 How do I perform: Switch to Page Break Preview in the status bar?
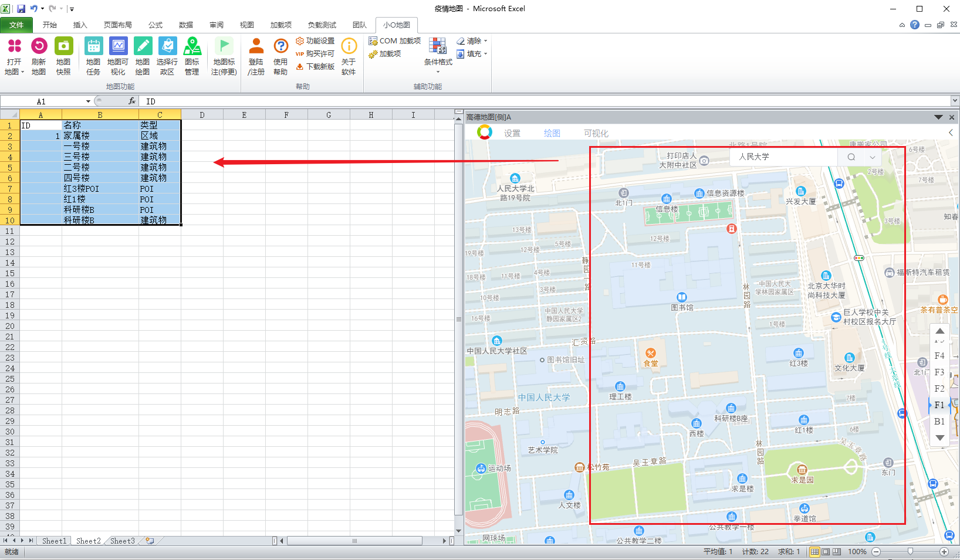pyautogui.click(x=836, y=552)
